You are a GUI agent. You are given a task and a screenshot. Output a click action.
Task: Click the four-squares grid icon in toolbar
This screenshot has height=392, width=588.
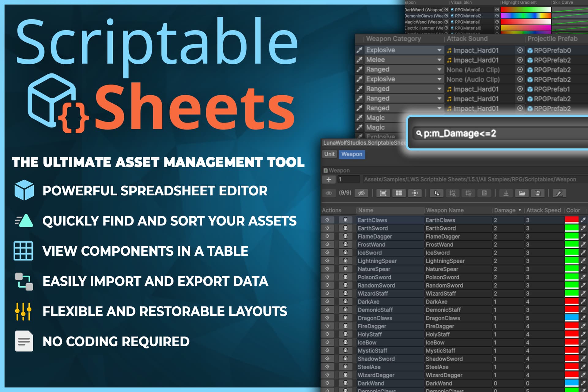tap(399, 193)
